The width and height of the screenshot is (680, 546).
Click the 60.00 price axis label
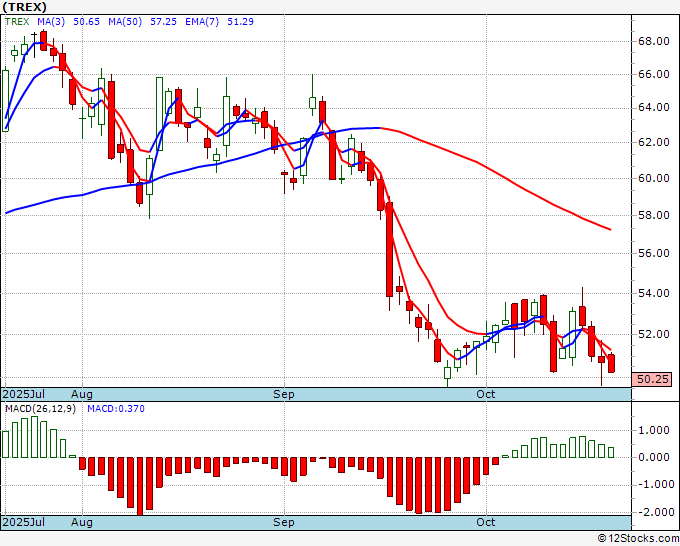click(654, 178)
